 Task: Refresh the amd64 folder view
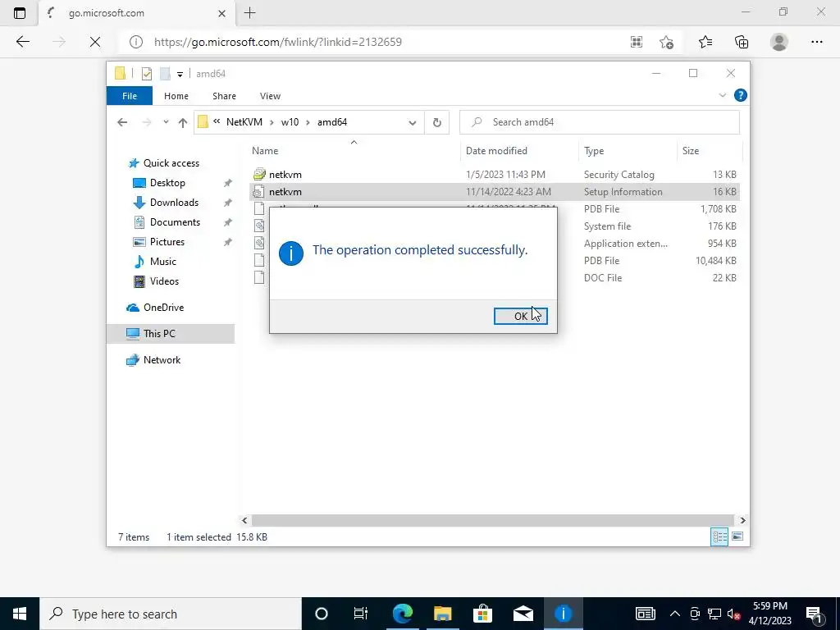click(437, 123)
